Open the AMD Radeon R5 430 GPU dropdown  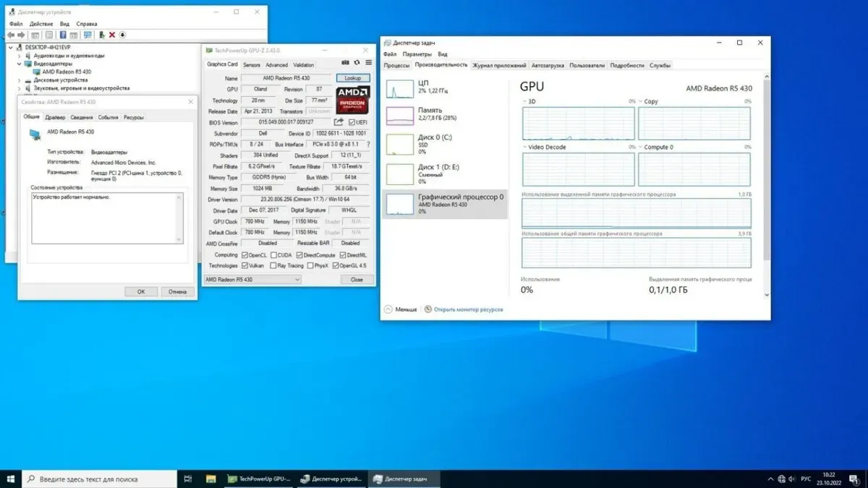tap(252, 279)
